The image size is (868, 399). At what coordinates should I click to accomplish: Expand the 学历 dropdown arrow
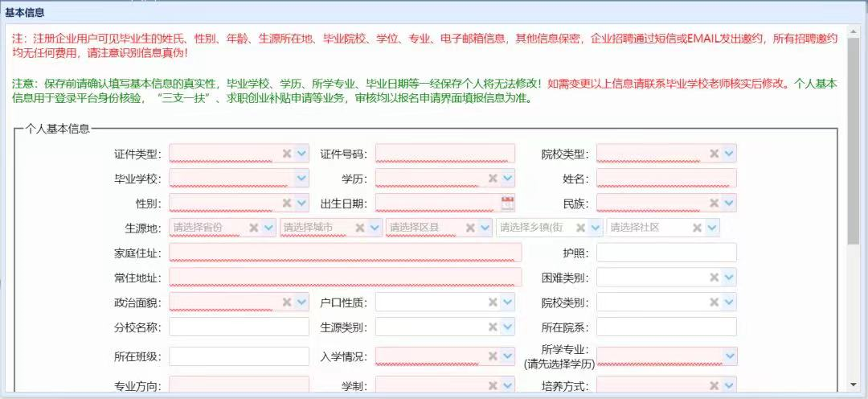[508, 178]
